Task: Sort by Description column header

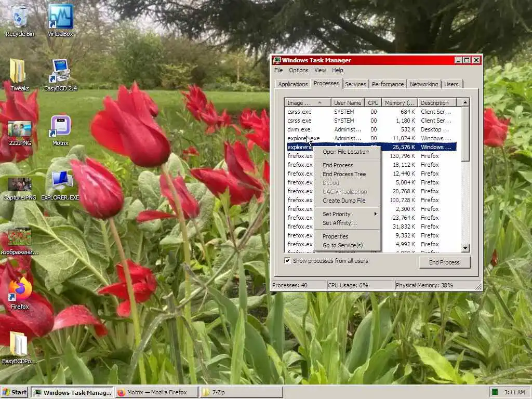Action: coord(437,102)
